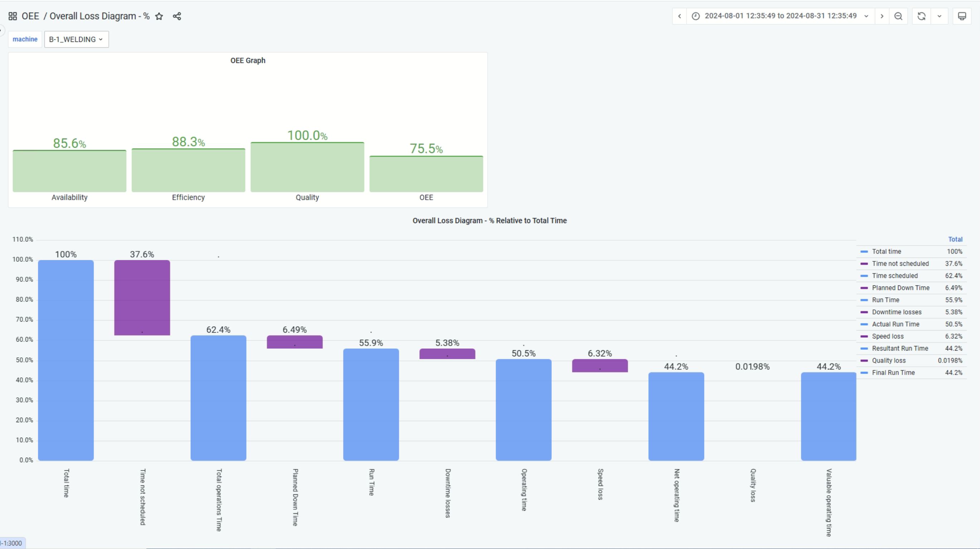Open the OEE Graph panel title
The image size is (980, 549).
248,61
